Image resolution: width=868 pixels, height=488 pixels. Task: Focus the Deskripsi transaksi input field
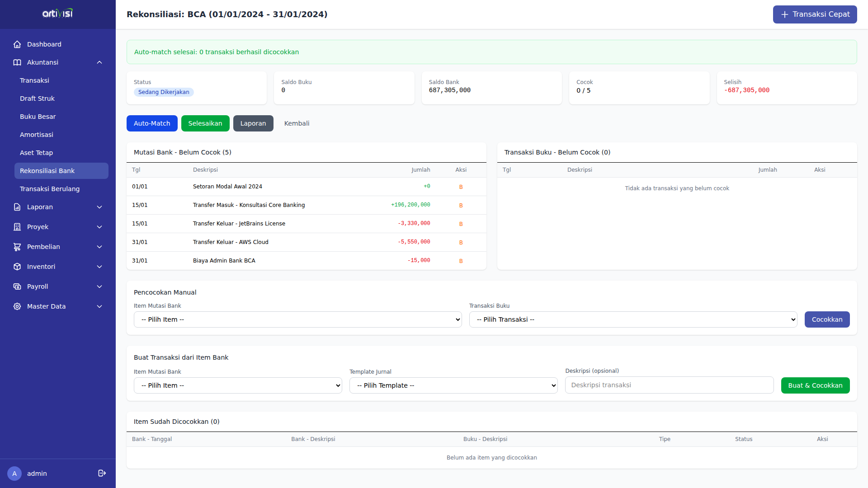click(x=669, y=385)
